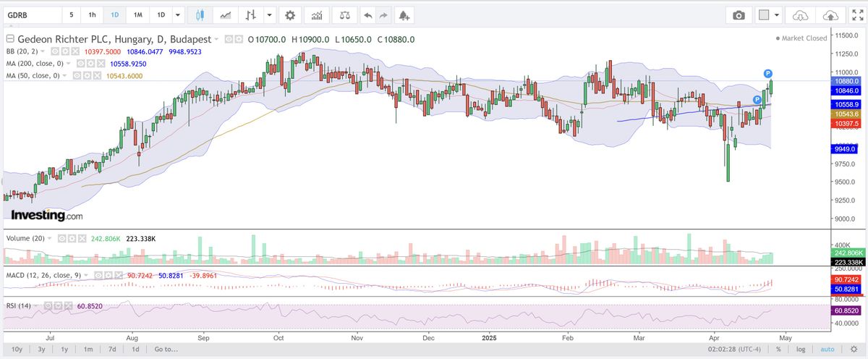Viewport: 868px width, 359px height.
Task: Collapse the indicator legend box
Action: pyautogui.click(x=10, y=39)
